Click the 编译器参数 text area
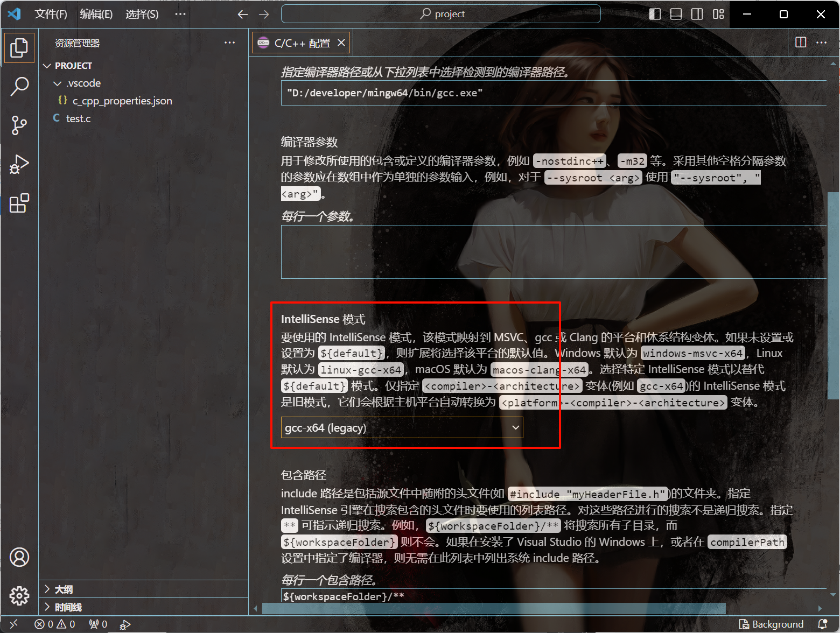The image size is (840, 633). (554, 252)
